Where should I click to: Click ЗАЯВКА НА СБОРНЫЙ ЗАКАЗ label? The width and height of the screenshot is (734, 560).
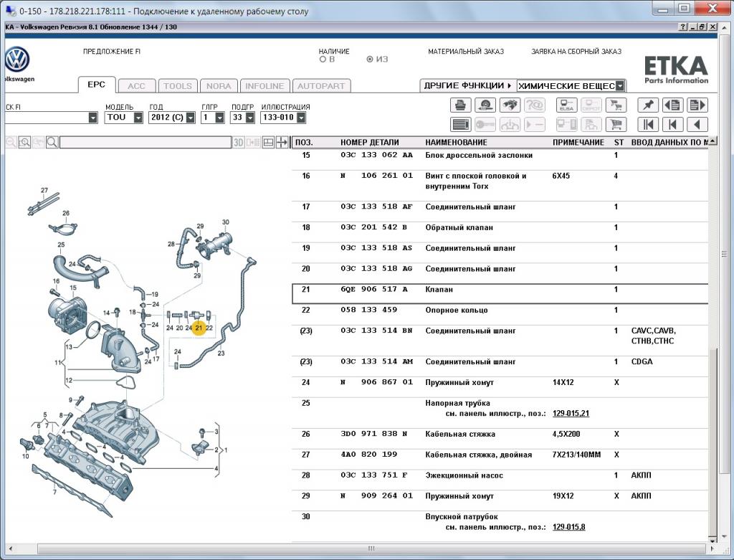[576, 52]
